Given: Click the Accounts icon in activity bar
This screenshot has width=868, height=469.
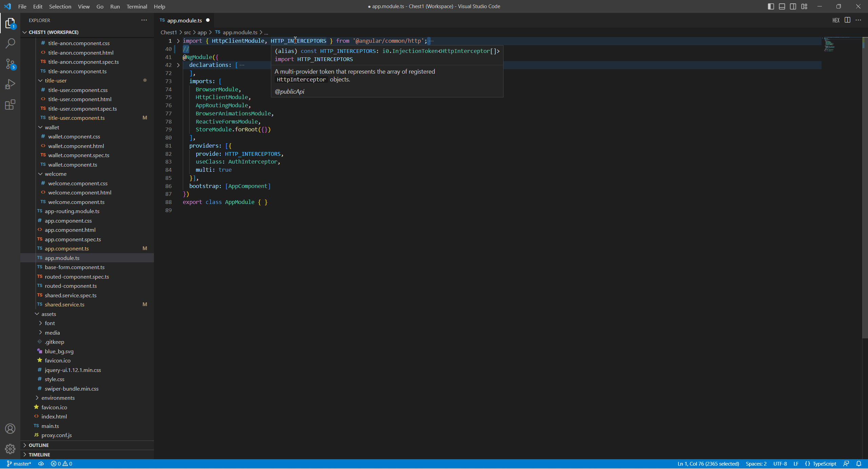Looking at the screenshot, I should point(10,429).
